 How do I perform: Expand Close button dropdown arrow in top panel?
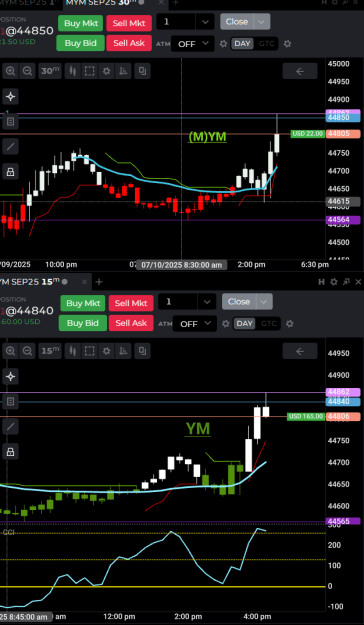[x=262, y=22]
